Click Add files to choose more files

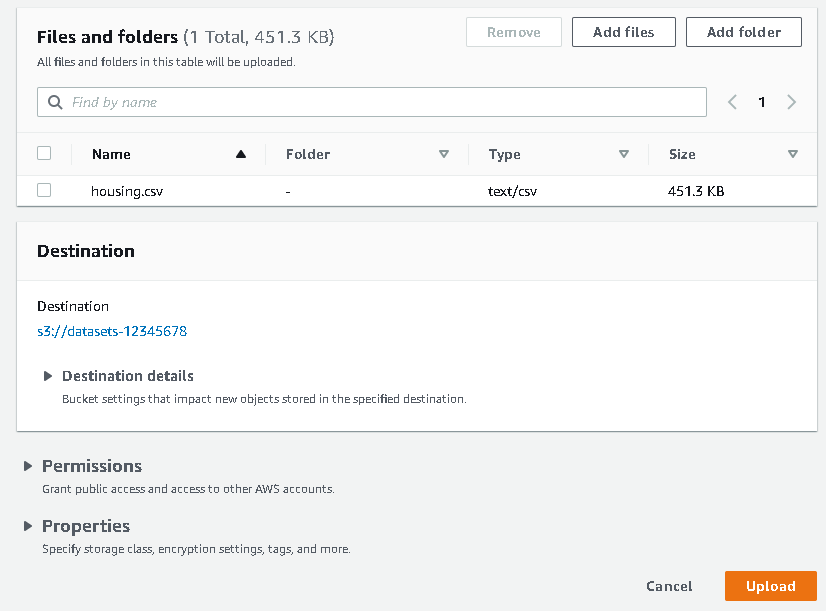coord(623,31)
